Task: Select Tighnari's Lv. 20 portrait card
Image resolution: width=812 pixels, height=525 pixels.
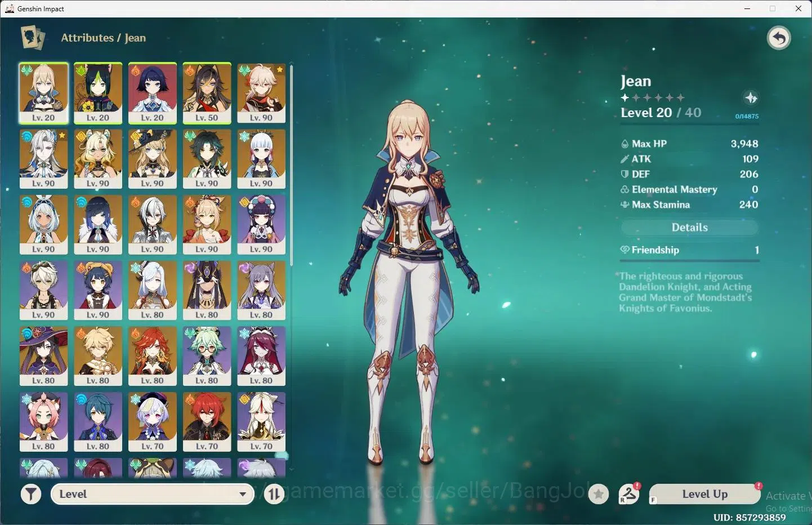Action: coord(98,93)
